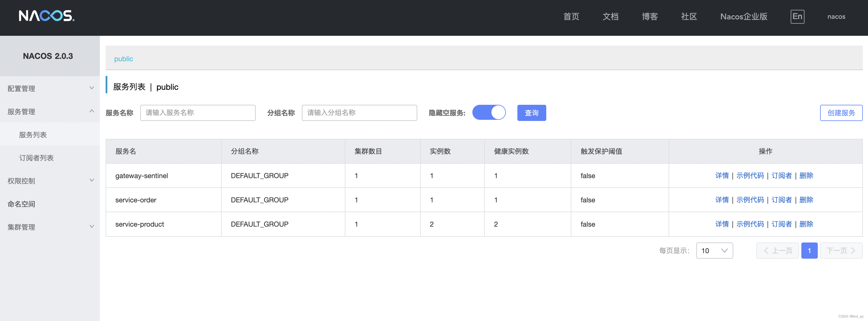Toggle the 隐藏空服务 switch
The image size is (868, 321).
point(489,113)
